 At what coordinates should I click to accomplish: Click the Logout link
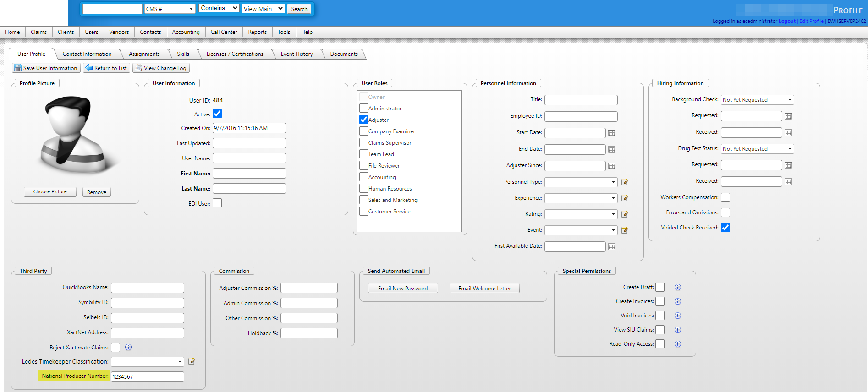(787, 21)
